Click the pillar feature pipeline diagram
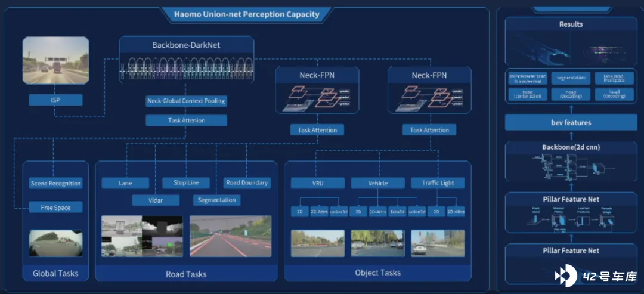This screenshot has height=294, width=644. coord(571,218)
